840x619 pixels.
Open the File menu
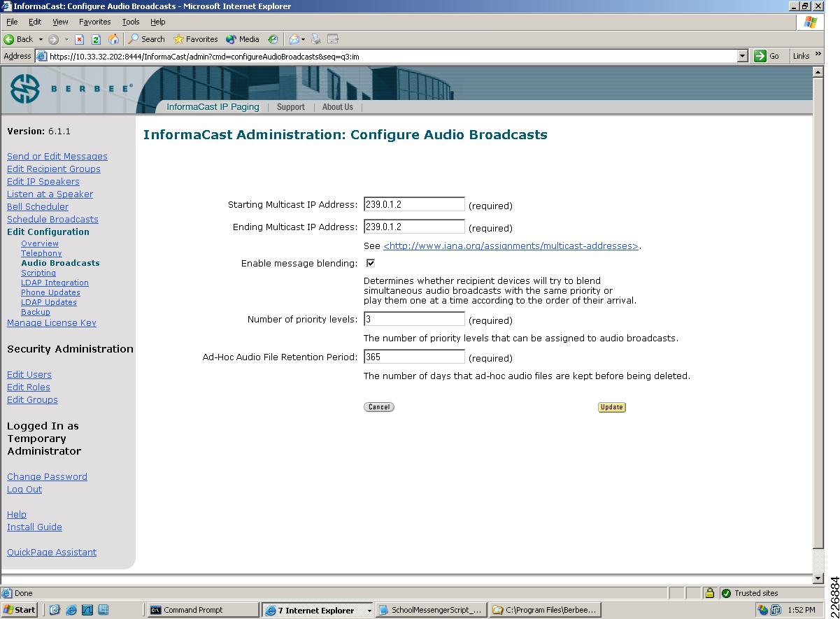tap(12, 22)
